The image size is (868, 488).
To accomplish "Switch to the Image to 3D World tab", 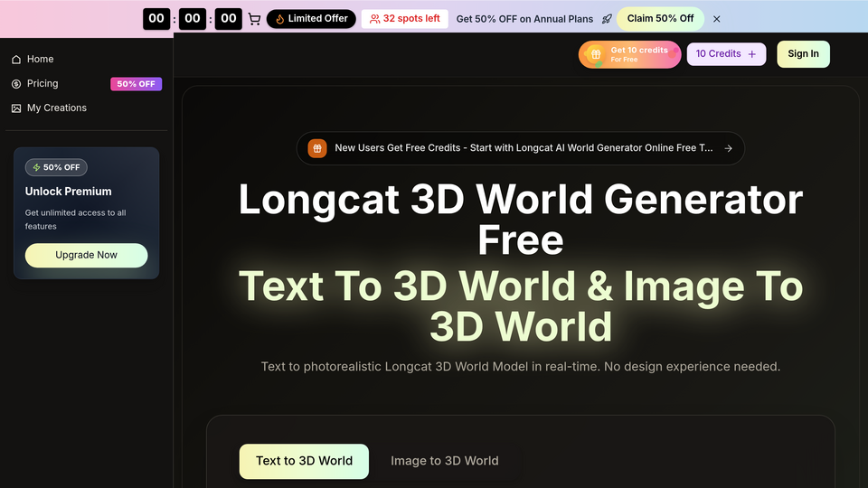I will (x=445, y=461).
